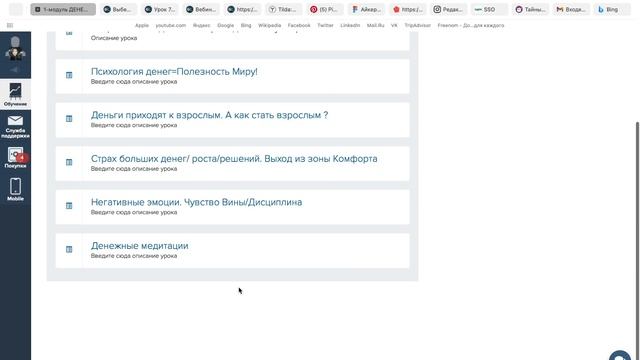This screenshot has width=640, height=360.
Task: Open lesson Денежные медитации
Action: pyautogui.click(x=140, y=246)
